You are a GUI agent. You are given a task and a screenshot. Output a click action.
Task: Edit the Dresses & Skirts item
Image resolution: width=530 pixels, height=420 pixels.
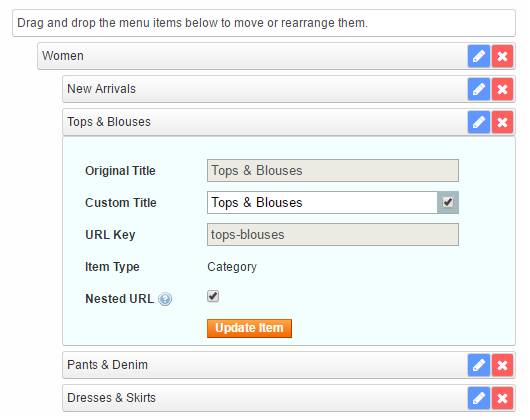[479, 398]
